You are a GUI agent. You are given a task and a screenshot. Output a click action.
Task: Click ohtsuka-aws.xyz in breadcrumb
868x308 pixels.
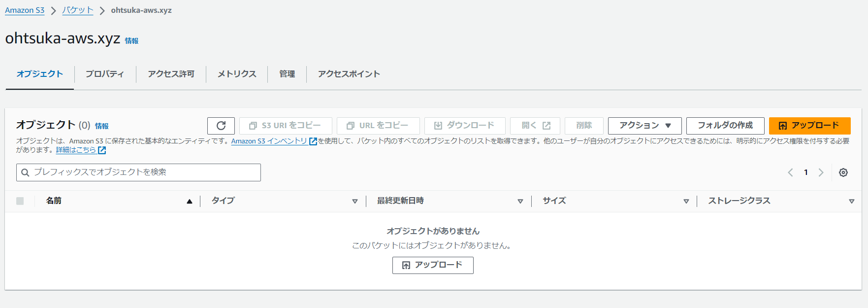141,10
